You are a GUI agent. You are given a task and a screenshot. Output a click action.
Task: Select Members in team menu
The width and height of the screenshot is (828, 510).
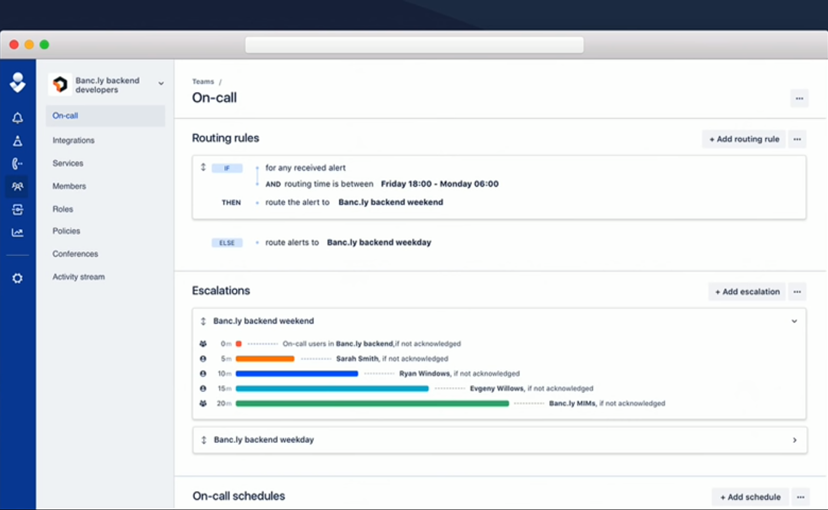pyautogui.click(x=69, y=186)
